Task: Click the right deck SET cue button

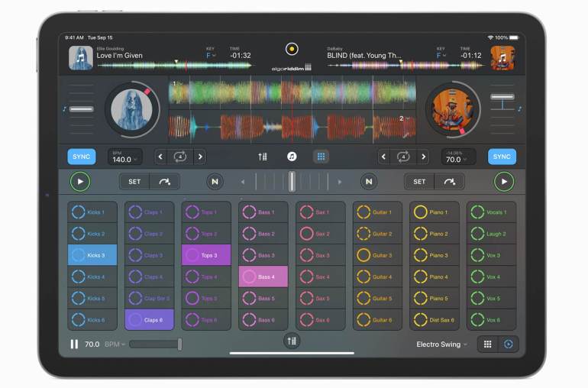Action: point(419,182)
